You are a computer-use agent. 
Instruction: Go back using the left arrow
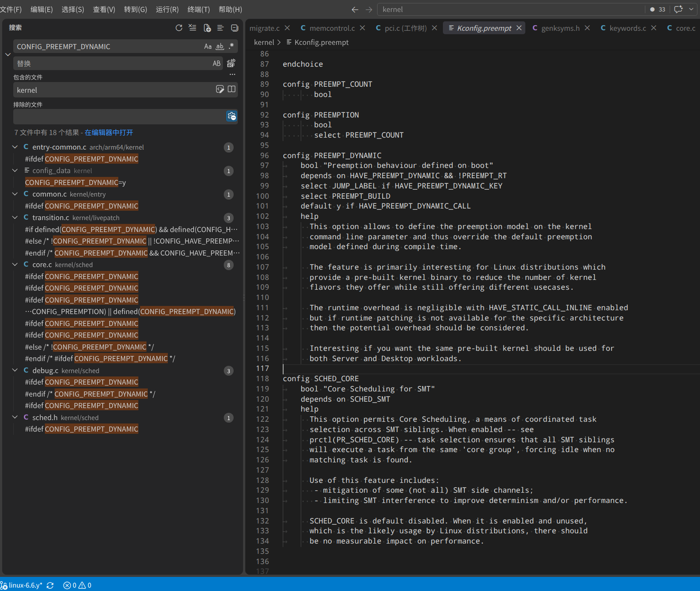355,9
